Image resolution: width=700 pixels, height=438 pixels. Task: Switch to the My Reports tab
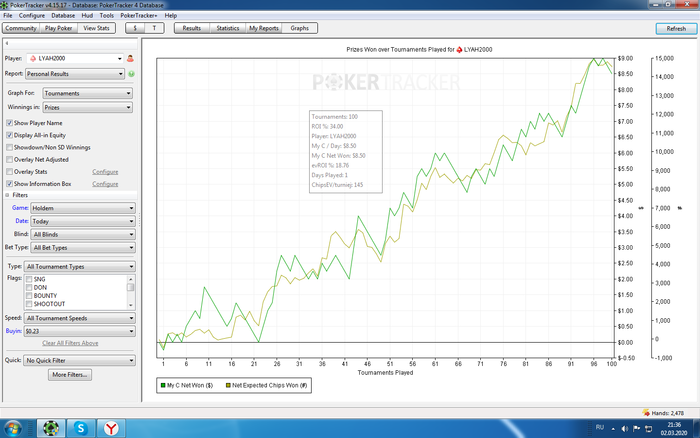264,28
